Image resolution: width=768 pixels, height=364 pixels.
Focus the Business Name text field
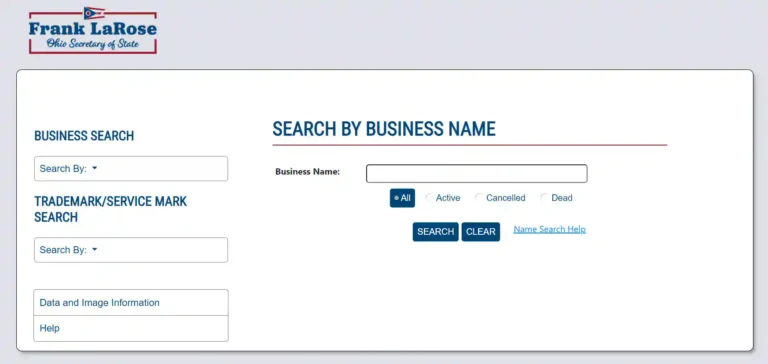[x=477, y=173]
